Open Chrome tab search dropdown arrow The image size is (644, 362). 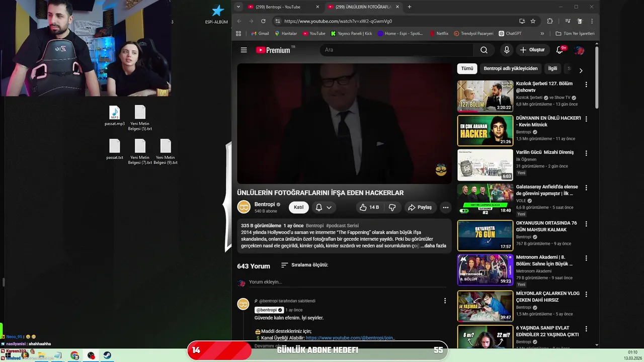238,7
